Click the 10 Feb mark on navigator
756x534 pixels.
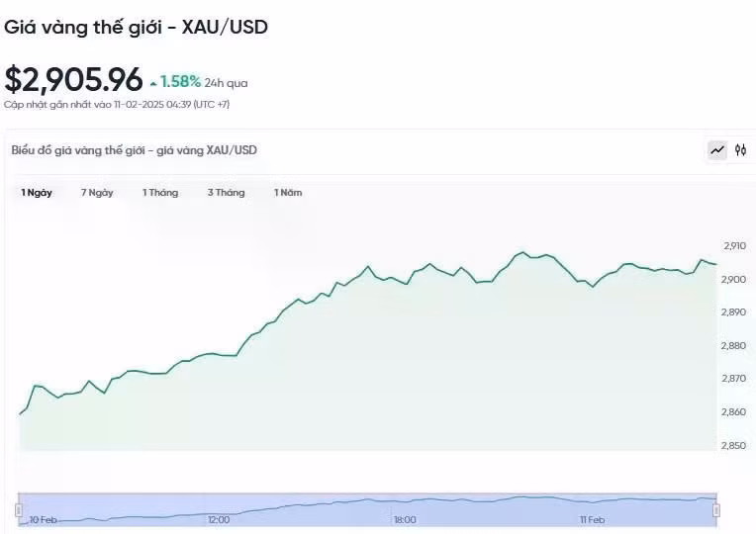[x=43, y=519]
